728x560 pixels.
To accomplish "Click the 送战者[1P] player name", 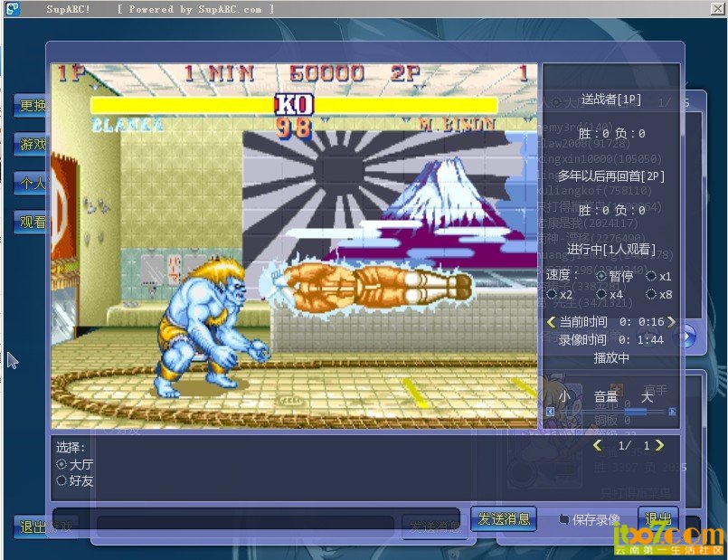I will (x=611, y=100).
